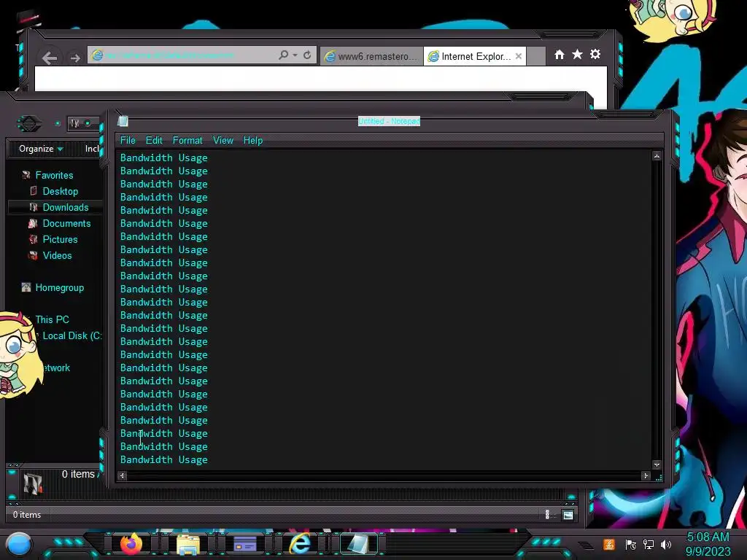This screenshot has height=560, width=747.
Task: Click Notepad vertical scrollbar down arrow
Action: click(657, 464)
